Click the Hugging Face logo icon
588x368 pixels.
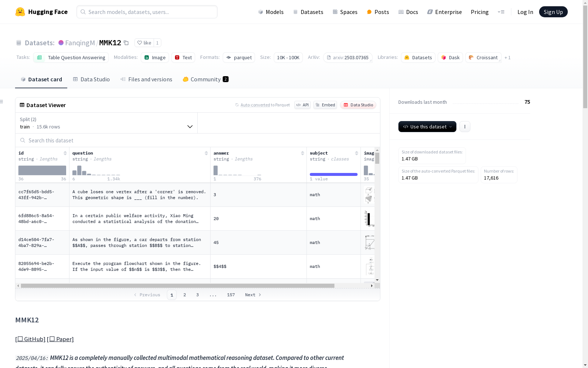click(20, 12)
